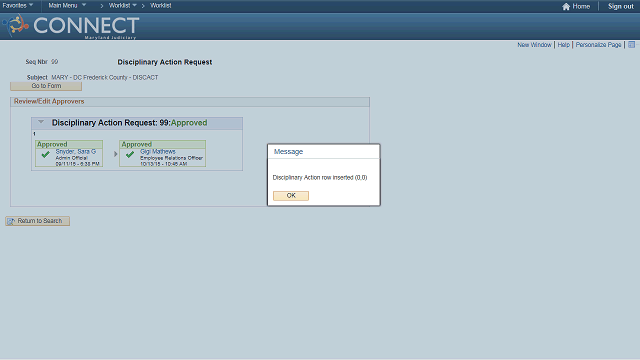Click the Disciplinary Action Request page title
The width and height of the screenshot is (640, 360).
click(x=164, y=62)
